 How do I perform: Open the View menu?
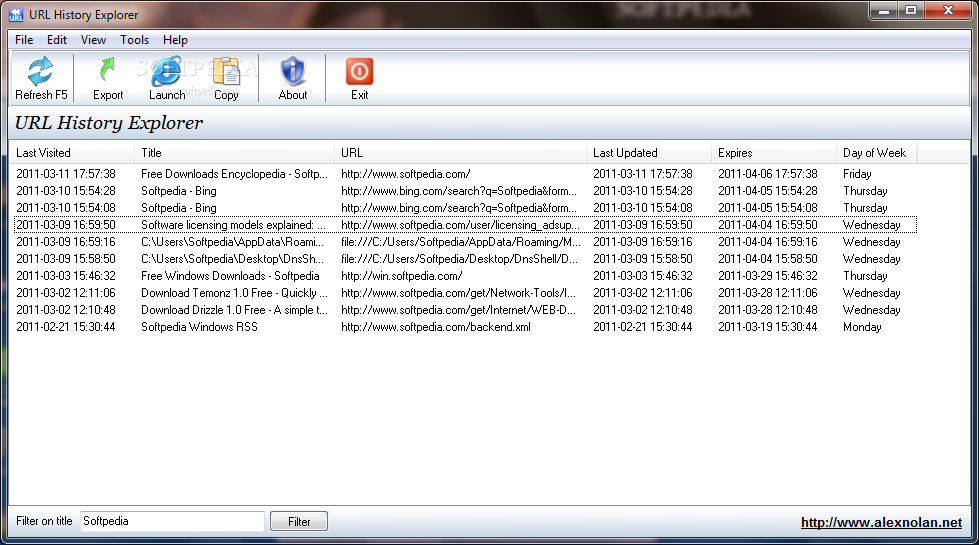93,40
